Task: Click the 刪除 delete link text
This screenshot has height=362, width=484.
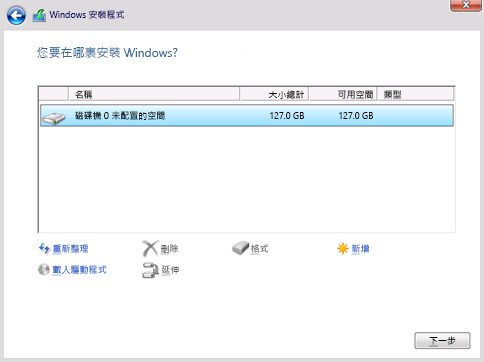Action: click(169, 249)
